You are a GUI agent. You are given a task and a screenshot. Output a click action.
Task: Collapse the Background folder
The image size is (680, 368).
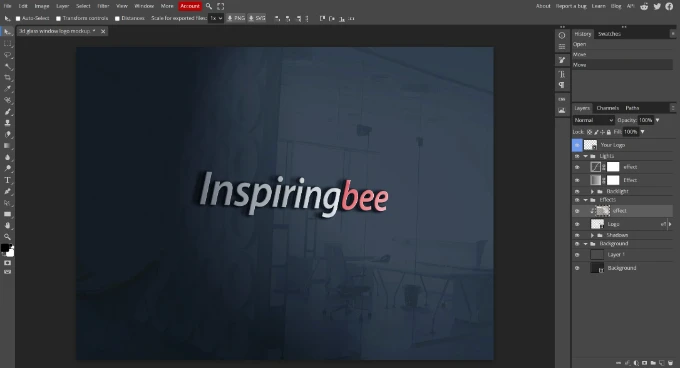pos(585,244)
